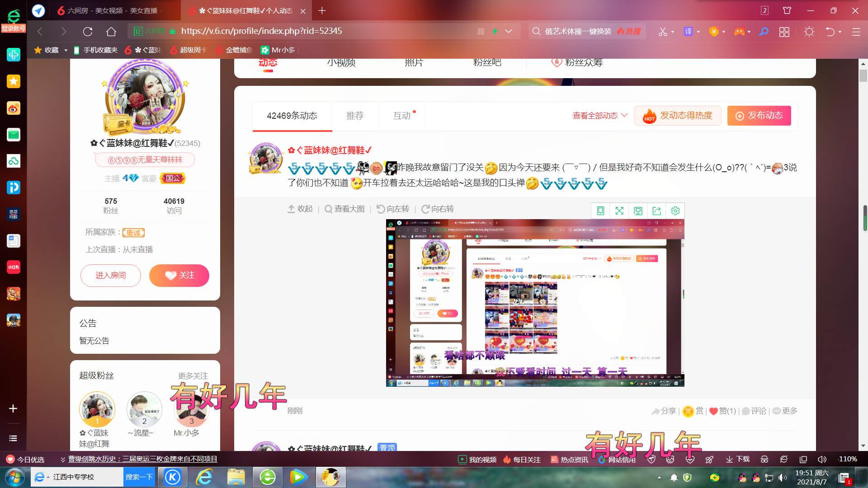Image resolution: width=868 pixels, height=488 pixels.
Task: Follow the user with 关注 button
Action: pos(179,276)
